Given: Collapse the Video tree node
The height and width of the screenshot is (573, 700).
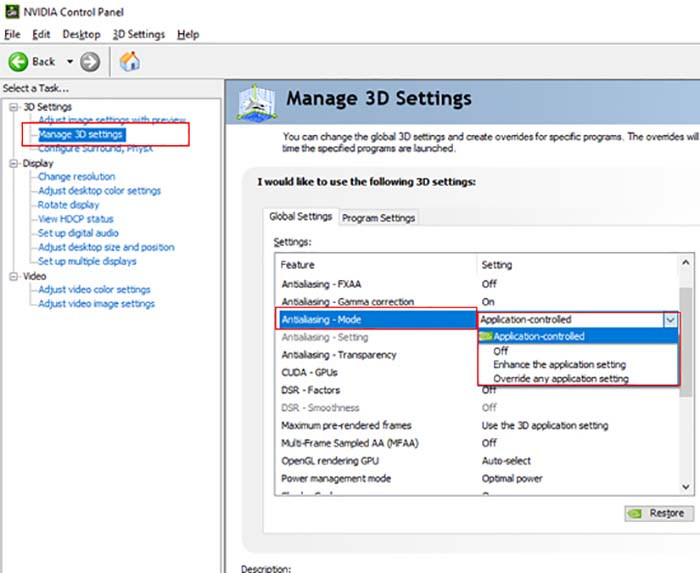Looking at the screenshot, I should 14,277.
